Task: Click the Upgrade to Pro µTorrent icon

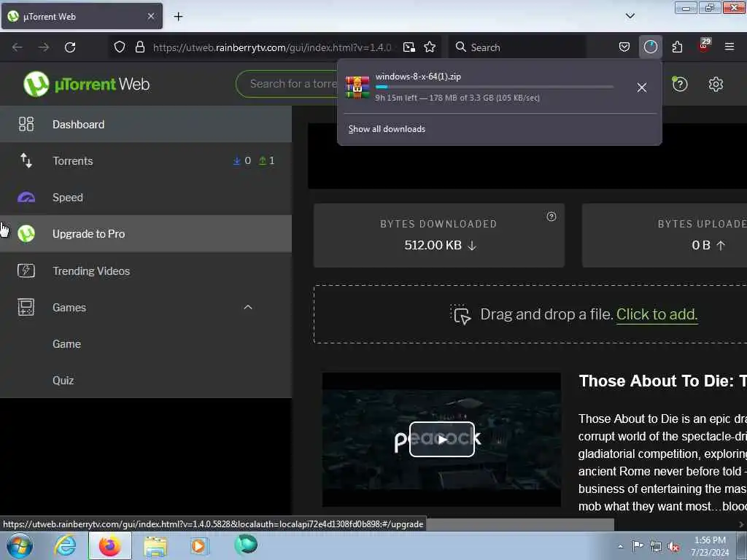Action: [x=26, y=234]
